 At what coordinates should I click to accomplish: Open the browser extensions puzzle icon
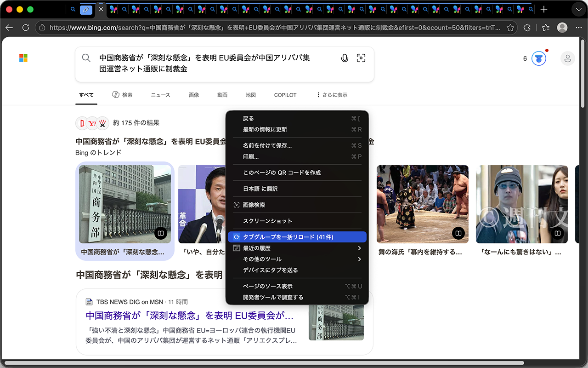coord(527,28)
